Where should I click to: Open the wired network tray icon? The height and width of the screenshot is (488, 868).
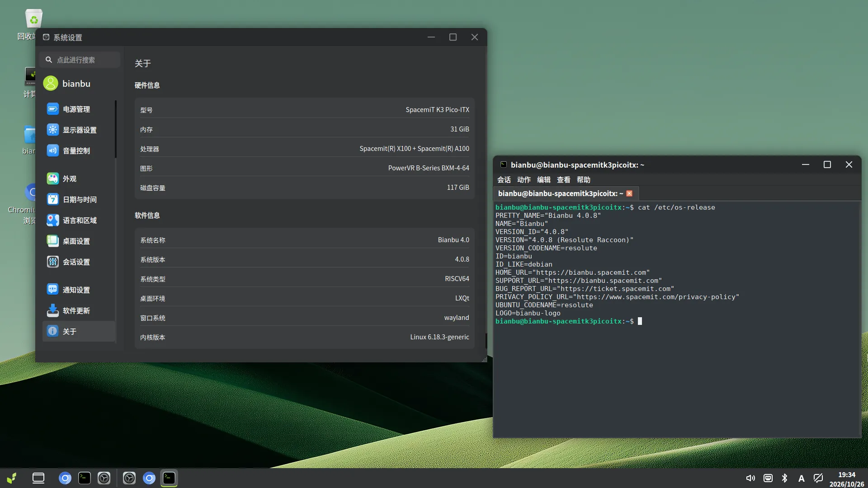point(768,478)
